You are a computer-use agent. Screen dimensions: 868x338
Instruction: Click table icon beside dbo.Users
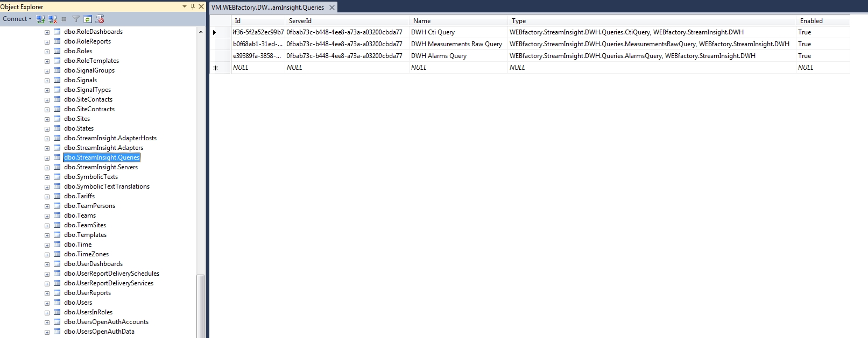tap(57, 303)
